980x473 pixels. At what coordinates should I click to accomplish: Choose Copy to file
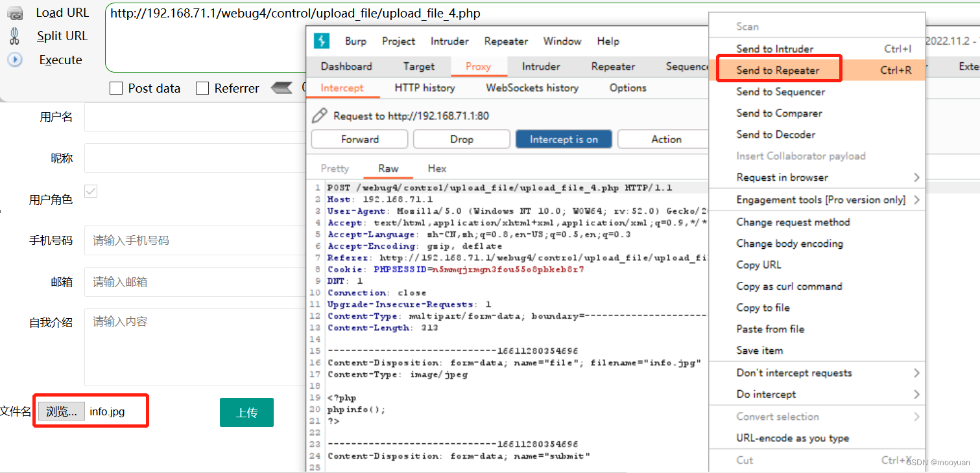(817, 307)
